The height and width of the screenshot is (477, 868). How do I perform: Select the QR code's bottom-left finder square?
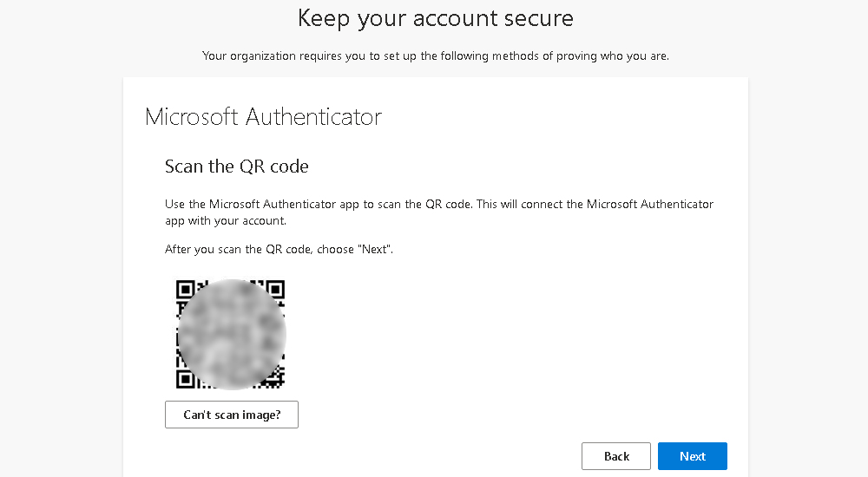185,379
